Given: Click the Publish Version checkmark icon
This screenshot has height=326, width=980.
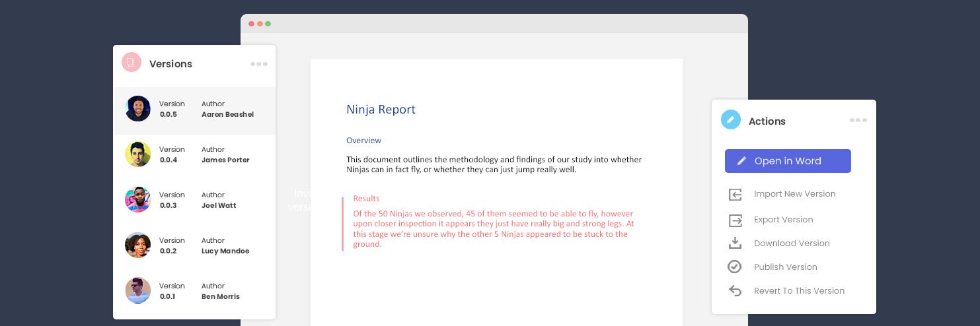Looking at the screenshot, I should [735, 267].
